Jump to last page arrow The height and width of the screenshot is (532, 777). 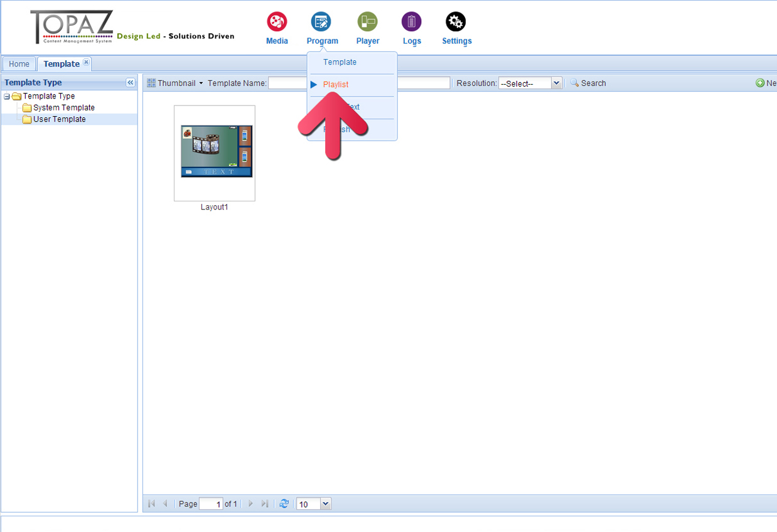click(x=265, y=504)
